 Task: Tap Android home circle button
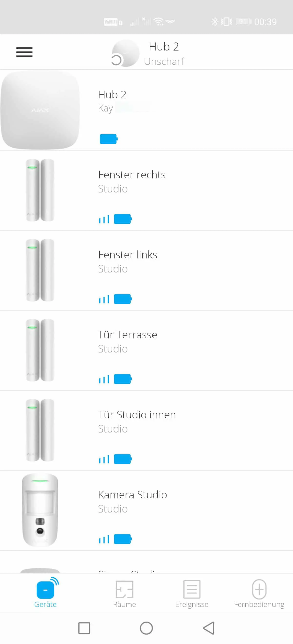coord(146,628)
